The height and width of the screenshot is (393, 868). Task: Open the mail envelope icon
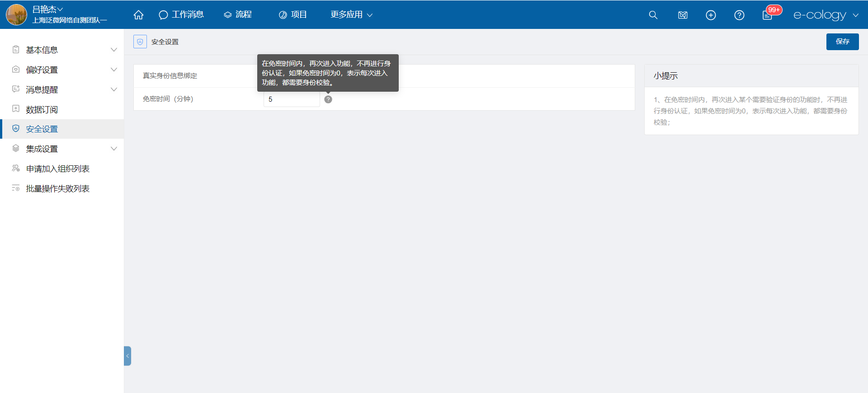tap(683, 15)
